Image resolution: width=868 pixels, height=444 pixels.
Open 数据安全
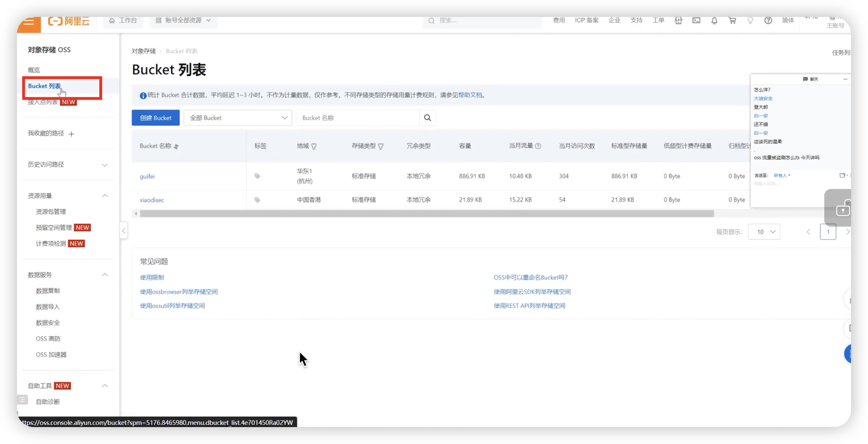48,323
